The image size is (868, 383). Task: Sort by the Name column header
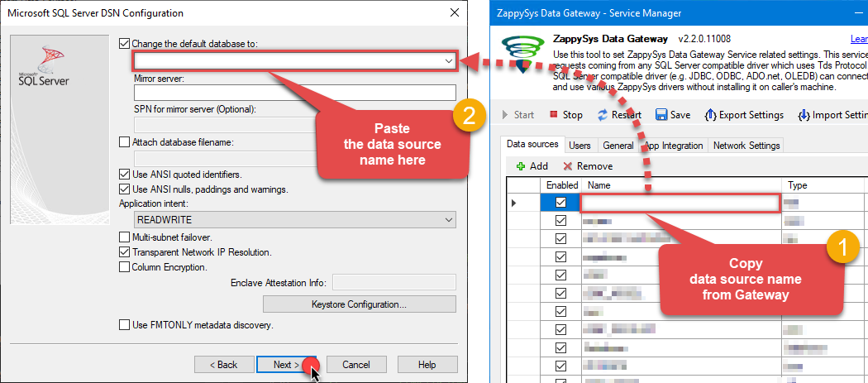680,185
